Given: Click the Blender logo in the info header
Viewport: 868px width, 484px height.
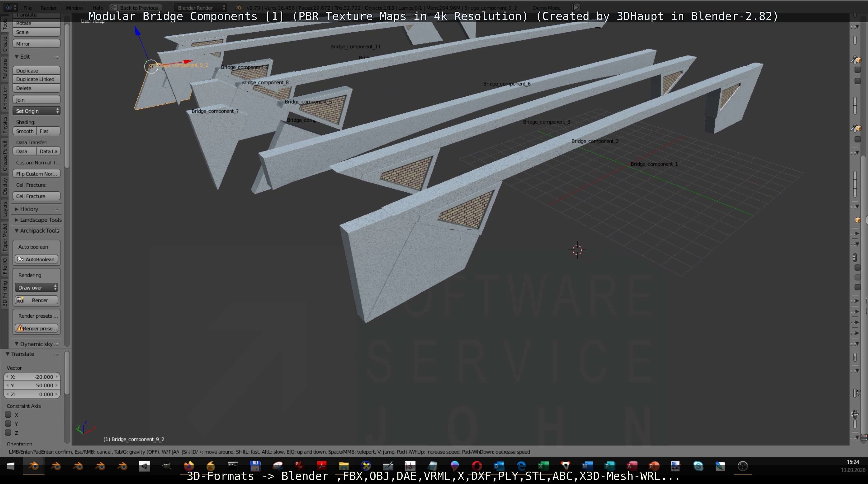Looking at the screenshot, I should pyautogui.click(x=238, y=7).
